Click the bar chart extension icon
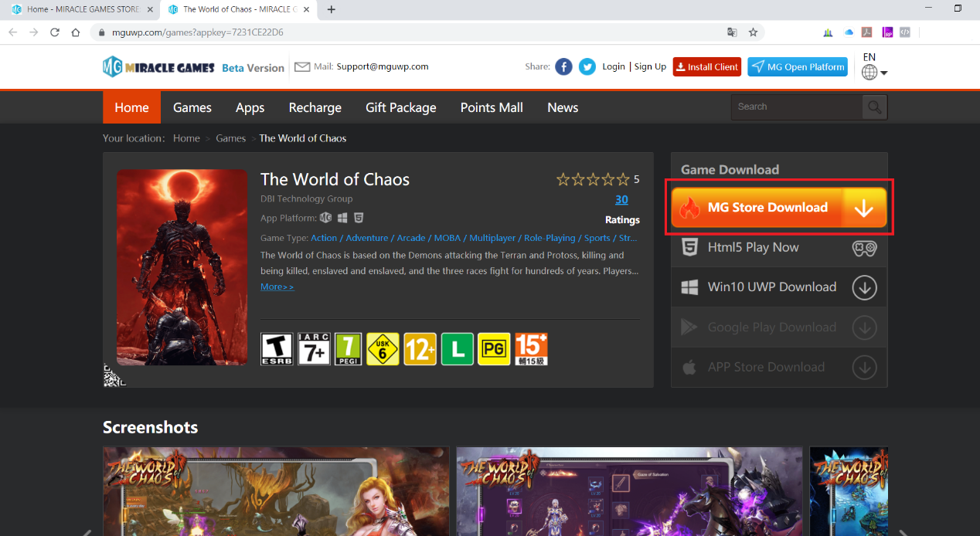Screen dimensions: 980x536 tap(828, 32)
